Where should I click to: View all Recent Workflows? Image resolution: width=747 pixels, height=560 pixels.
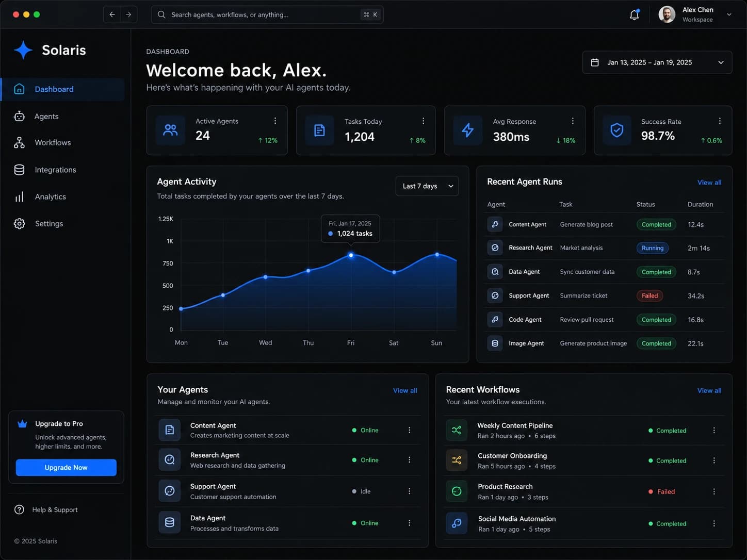tap(709, 390)
